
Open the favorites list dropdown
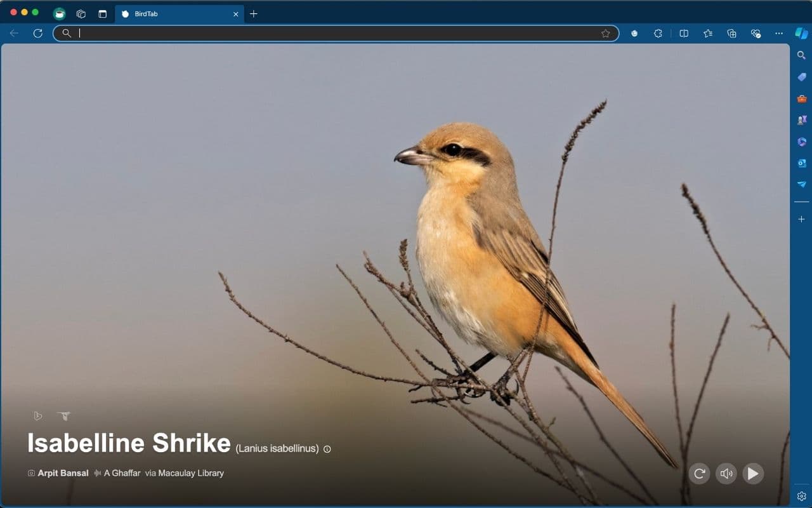pos(707,33)
